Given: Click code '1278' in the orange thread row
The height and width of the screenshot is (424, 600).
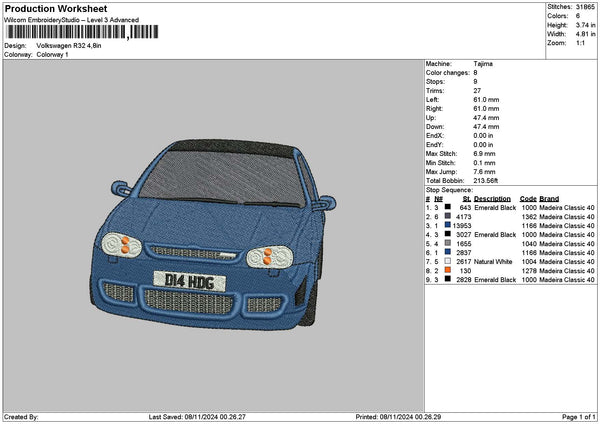Looking at the screenshot, I should pyautogui.click(x=529, y=271).
